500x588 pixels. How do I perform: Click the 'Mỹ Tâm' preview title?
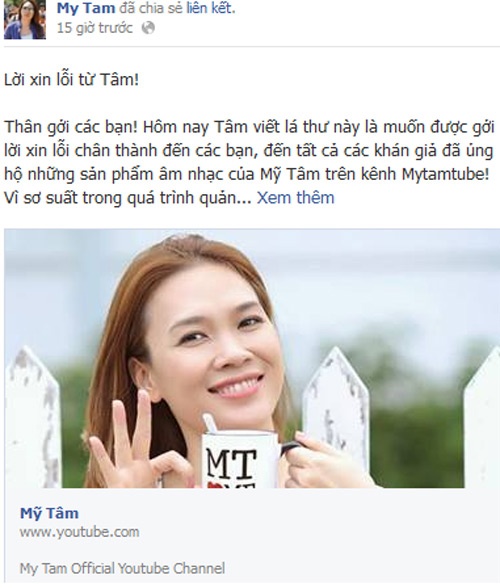click(49, 513)
